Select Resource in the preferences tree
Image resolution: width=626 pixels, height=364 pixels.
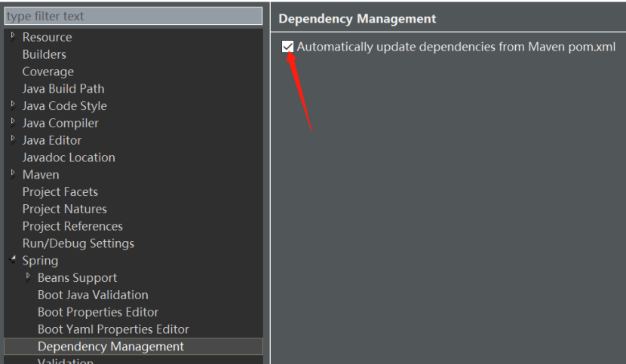[47, 37]
